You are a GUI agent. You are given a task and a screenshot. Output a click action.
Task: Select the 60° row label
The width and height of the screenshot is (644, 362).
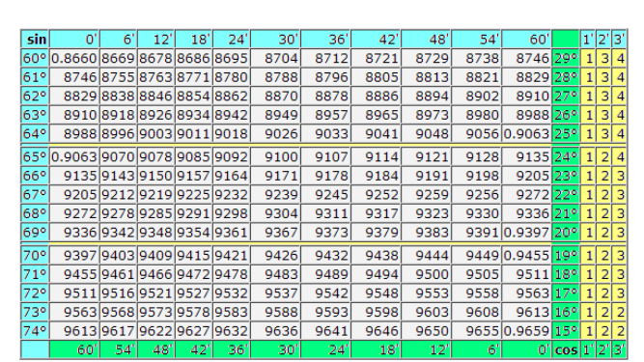click(35, 58)
